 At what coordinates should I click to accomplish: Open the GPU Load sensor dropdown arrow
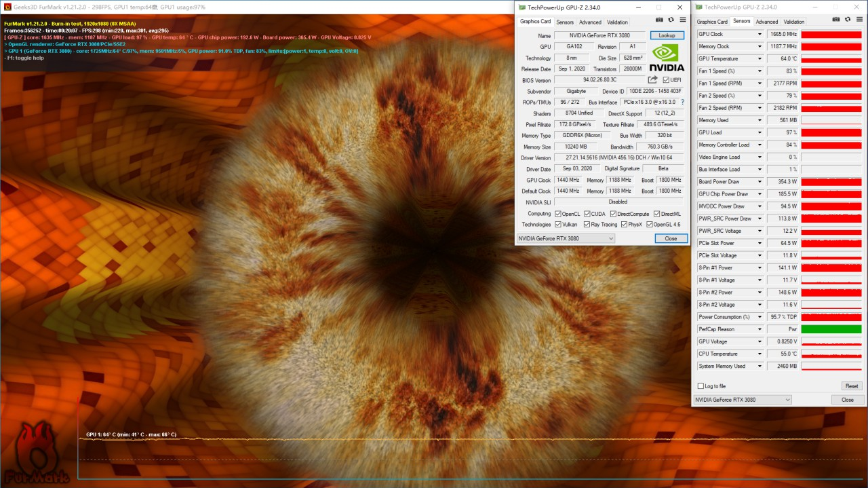point(759,132)
